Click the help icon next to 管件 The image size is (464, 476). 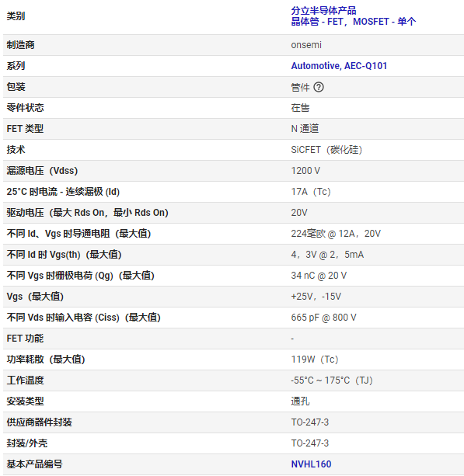pos(319,87)
